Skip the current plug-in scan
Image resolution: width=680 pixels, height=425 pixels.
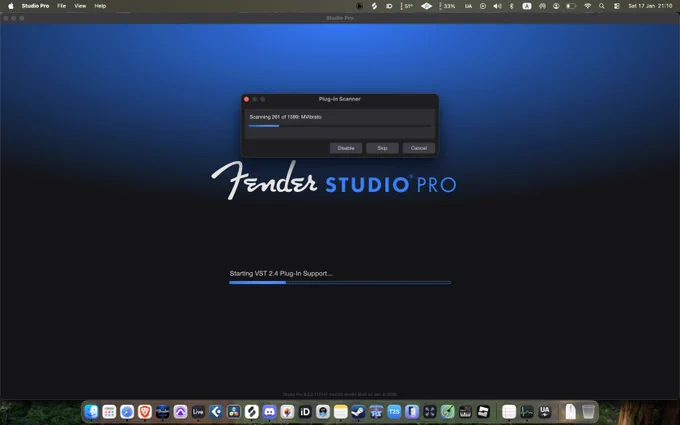(x=382, y=148)
